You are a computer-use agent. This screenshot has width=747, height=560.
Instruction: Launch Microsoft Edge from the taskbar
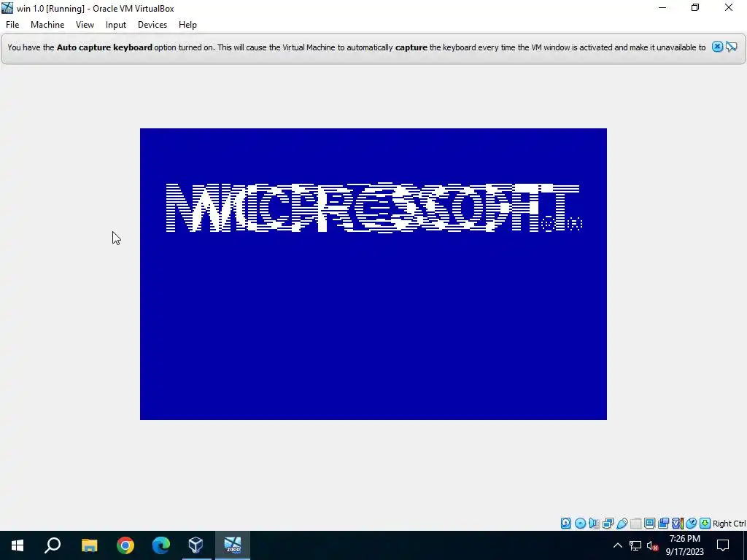(161, 545)
